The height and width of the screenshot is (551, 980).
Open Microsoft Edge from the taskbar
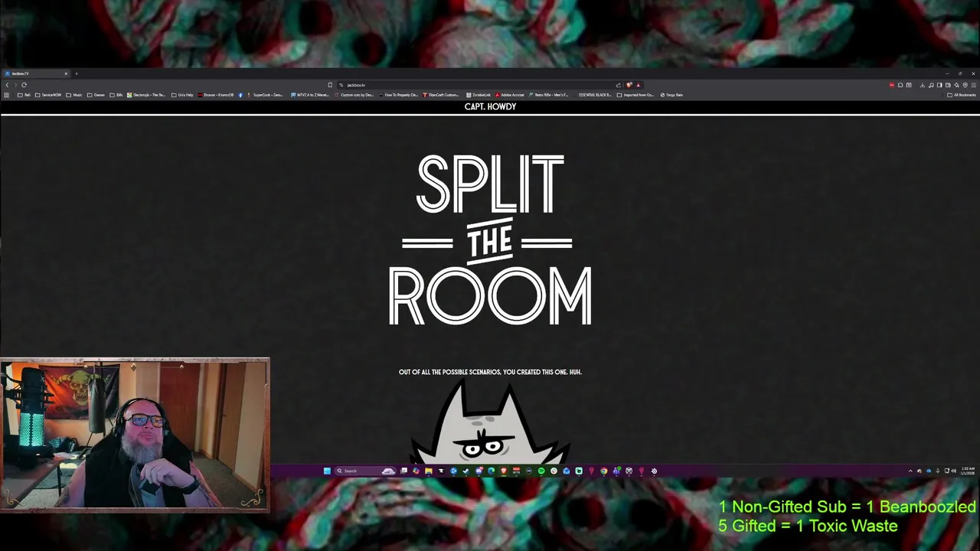pos(491,471)
